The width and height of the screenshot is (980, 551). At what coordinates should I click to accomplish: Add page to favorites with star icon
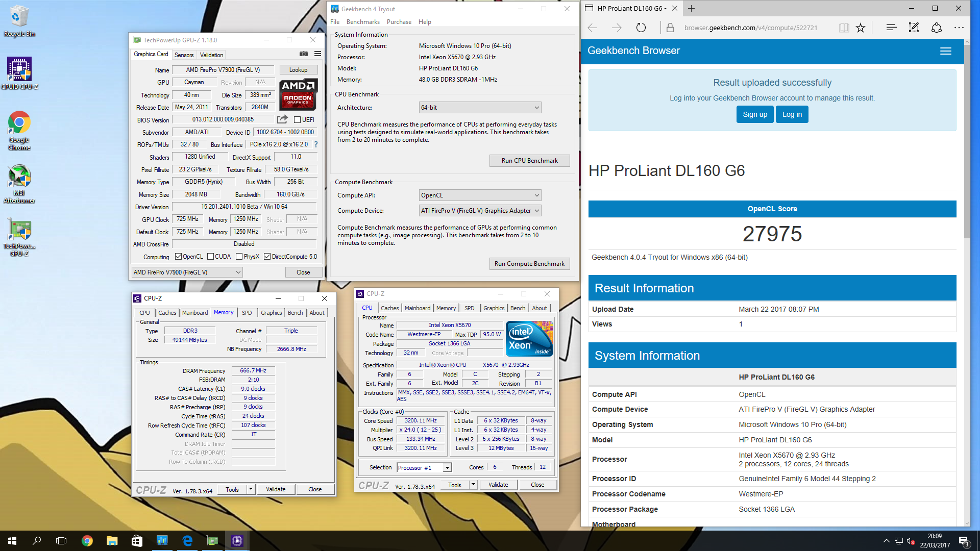click(861, 28)
